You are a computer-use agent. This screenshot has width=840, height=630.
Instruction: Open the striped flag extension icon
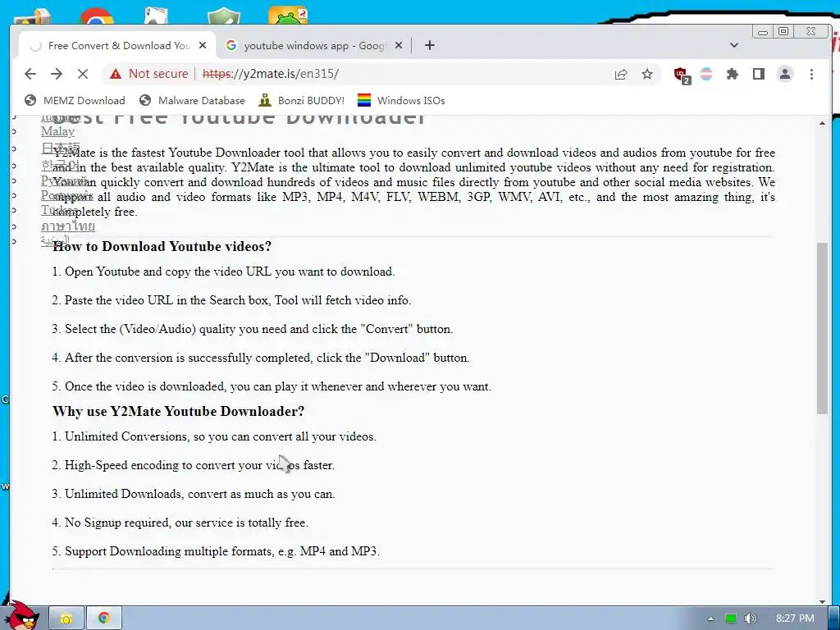pos(706,74)
